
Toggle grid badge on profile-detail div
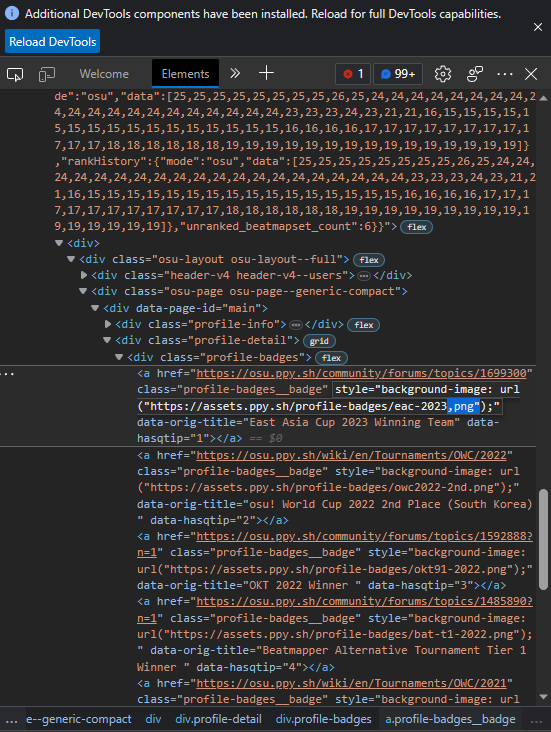click(319, 341)
